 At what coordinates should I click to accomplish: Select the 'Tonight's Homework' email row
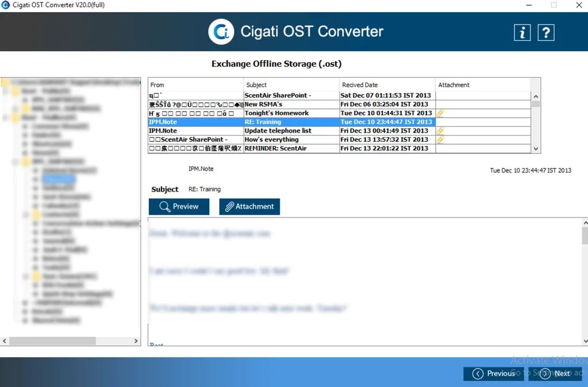[x=340, y=113]
